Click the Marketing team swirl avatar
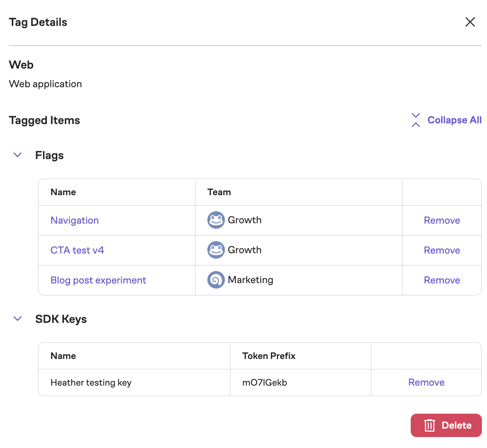 (216, 280)
